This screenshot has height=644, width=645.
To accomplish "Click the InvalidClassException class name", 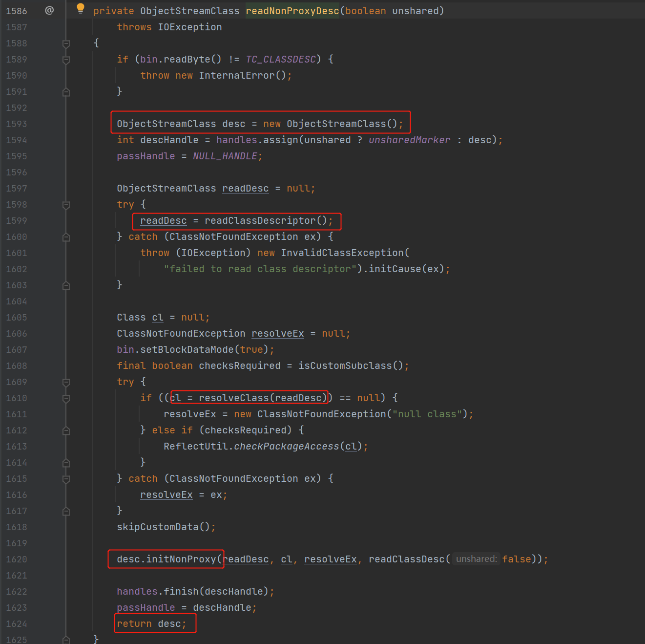I will (x=342, y=253).
